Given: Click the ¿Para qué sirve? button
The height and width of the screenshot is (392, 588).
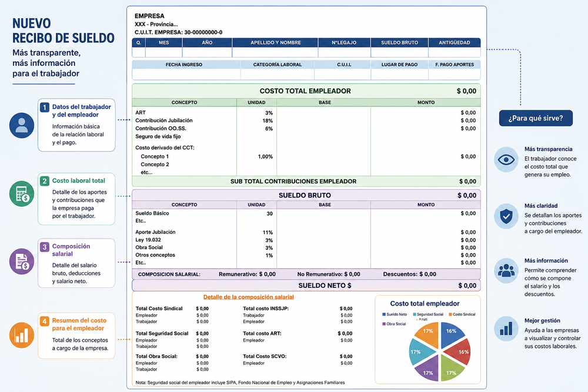Looking at the screenshot, I should [536, 118].
